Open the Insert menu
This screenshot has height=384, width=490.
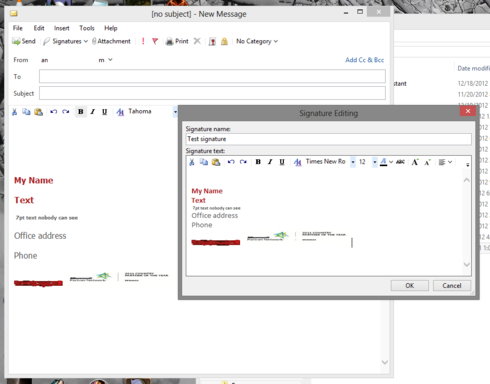(x=62, y=28)
